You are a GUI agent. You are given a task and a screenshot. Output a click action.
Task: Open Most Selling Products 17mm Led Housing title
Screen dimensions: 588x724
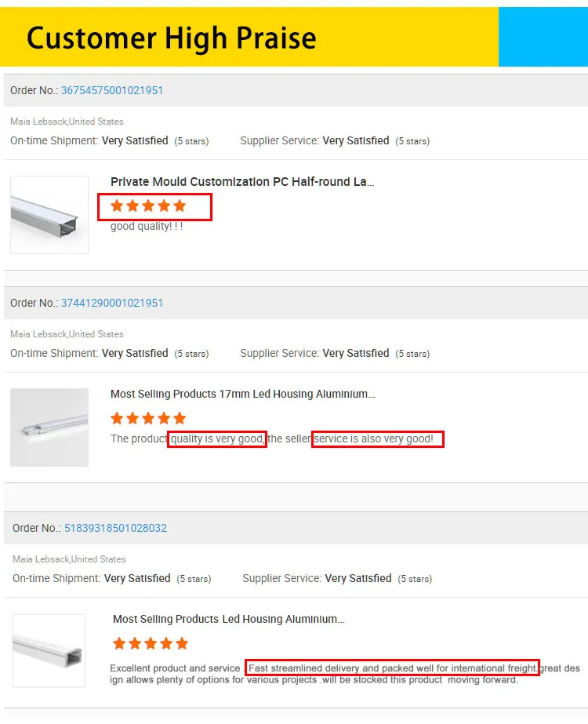coord(242,395)
